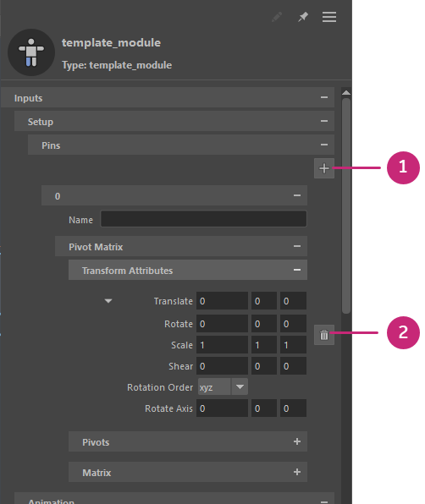Click the Translate X field
This screenshot has height=504, width=425.
222,301
